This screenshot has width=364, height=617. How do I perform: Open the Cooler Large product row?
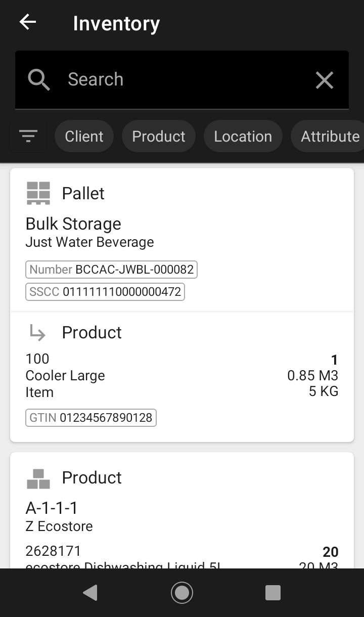coord(182,376)
